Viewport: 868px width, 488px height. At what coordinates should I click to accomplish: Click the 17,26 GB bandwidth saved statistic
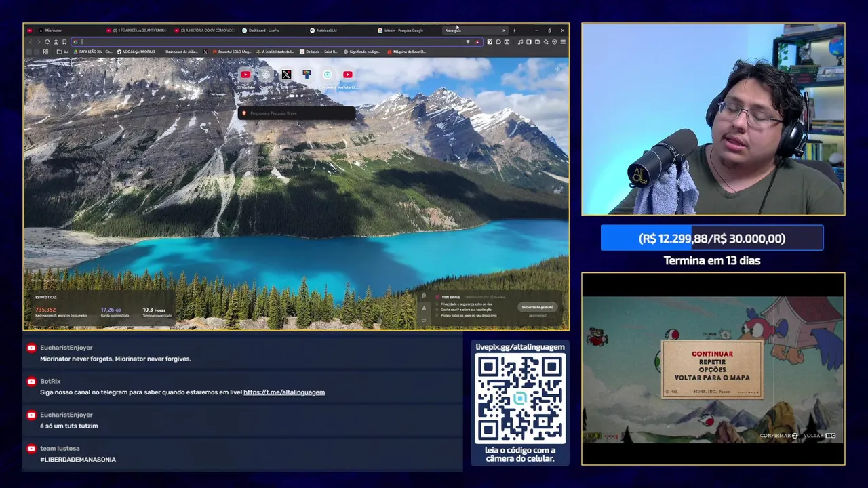pos(111,310)
